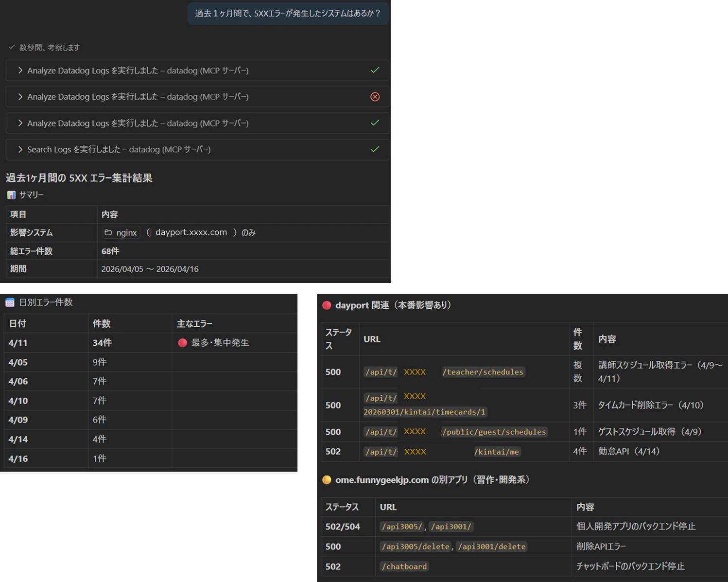Screen dimensions: 728x582
Task: Click the 4/11 date cell
Action: tap(46, 343)
